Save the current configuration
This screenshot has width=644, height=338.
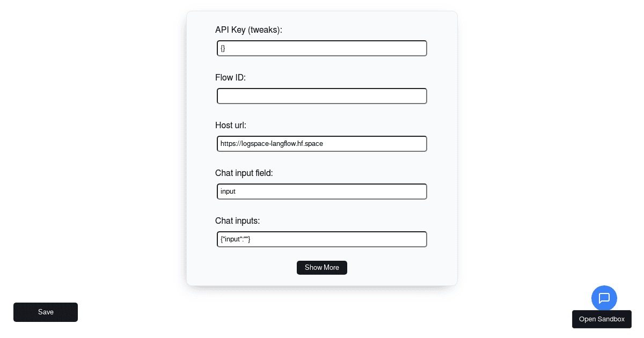[46, 312]
